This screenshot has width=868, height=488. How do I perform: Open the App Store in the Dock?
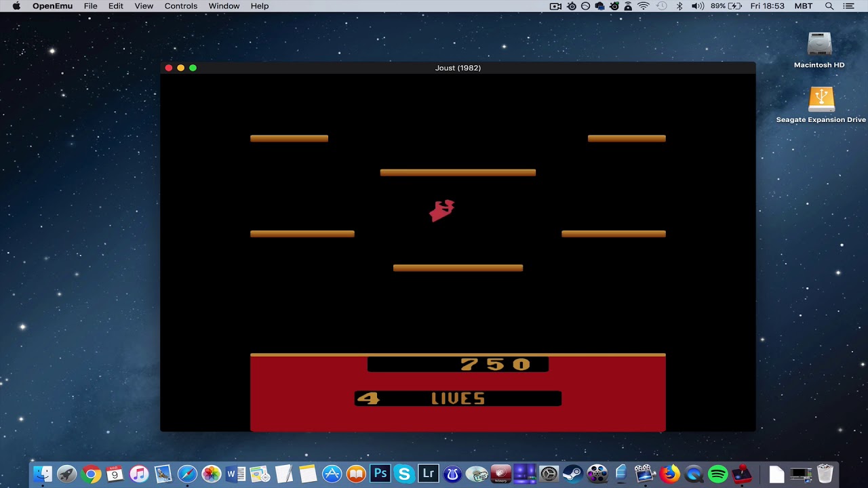(332, 474)
